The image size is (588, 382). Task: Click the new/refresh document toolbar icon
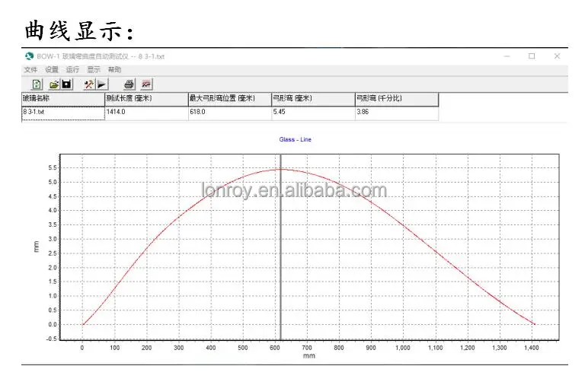click(x=37, y=84)
